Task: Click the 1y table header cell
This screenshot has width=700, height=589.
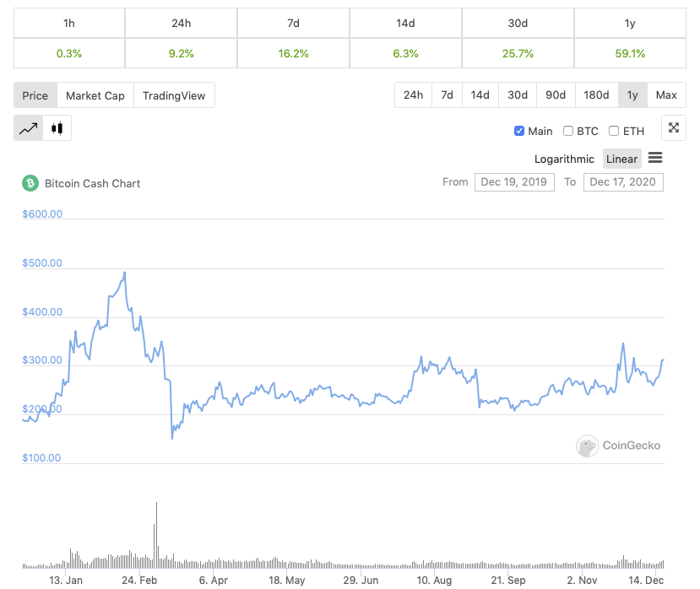Action: (630, 23)
